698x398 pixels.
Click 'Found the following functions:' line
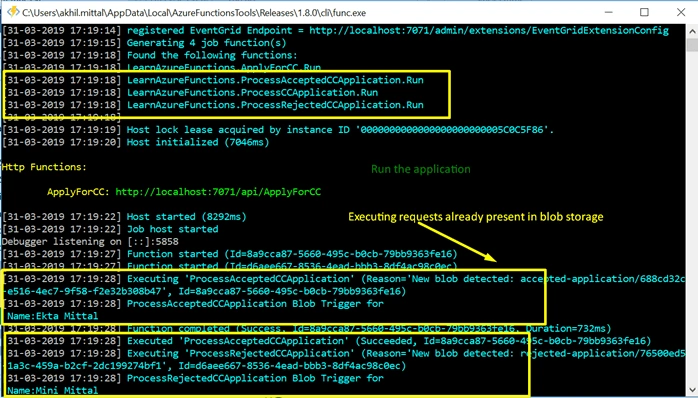pyautogui.click(x=150, y=56)
